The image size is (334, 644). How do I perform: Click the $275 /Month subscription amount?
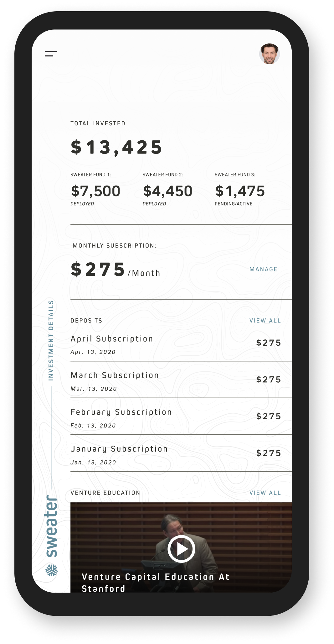(x=115, y=270)
